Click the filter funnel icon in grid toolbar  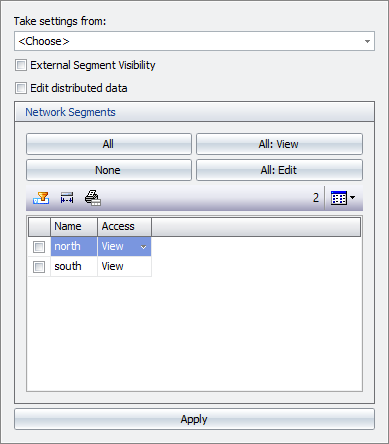pos(41,198)
